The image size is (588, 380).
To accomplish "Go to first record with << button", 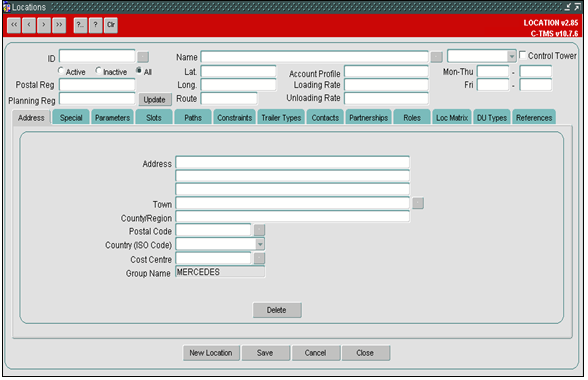I will (14, 25).
